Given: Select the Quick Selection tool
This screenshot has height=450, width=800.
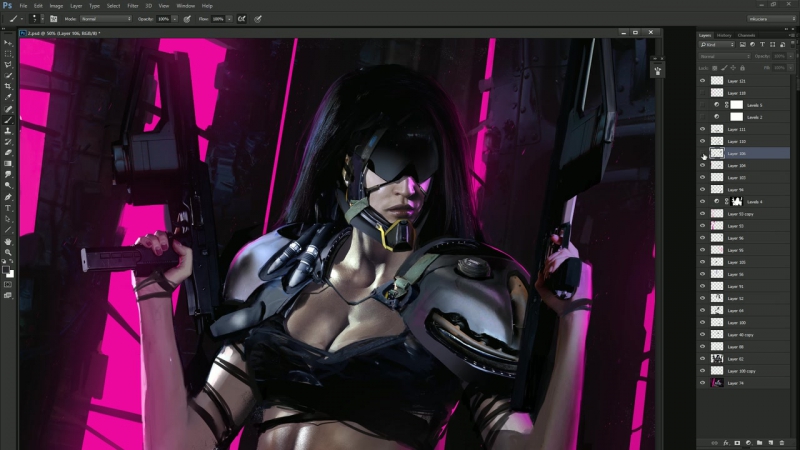Looking at the screenshot, I should click(8, 76).
